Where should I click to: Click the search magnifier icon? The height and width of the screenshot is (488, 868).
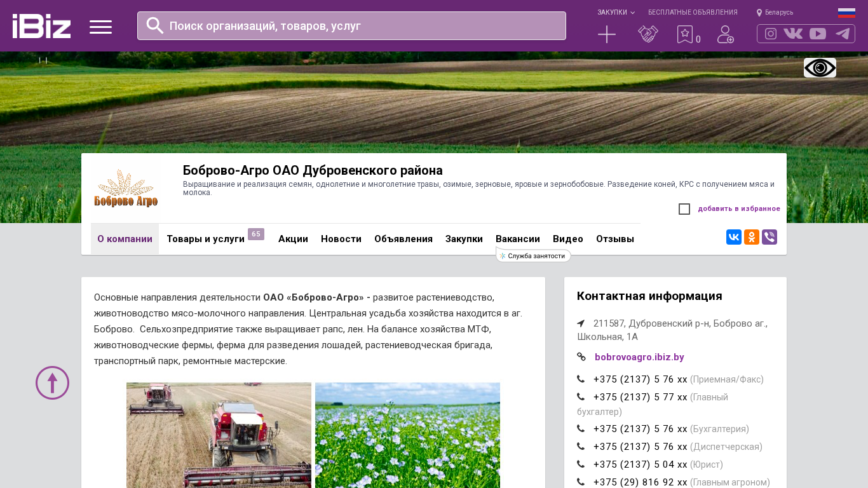tap(155, 25)
